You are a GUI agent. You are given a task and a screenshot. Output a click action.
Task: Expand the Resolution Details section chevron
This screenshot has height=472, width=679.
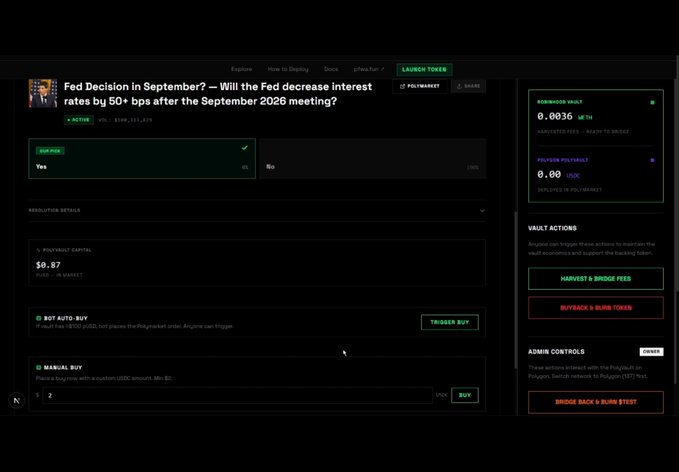tap(482, 211)
